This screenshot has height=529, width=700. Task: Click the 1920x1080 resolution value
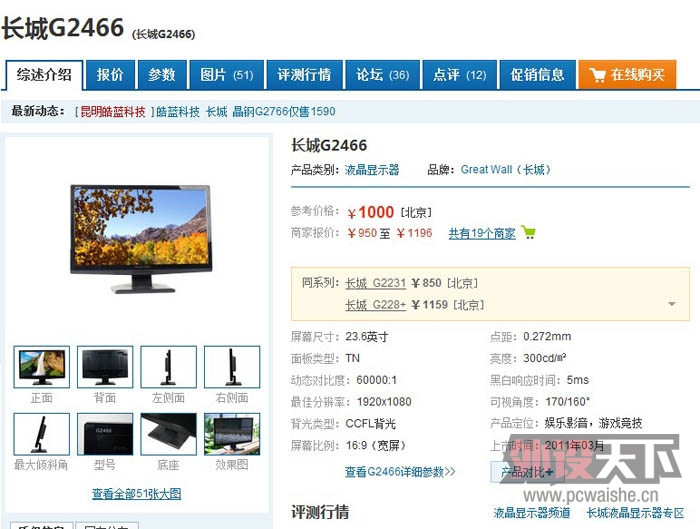pos(384,402)
